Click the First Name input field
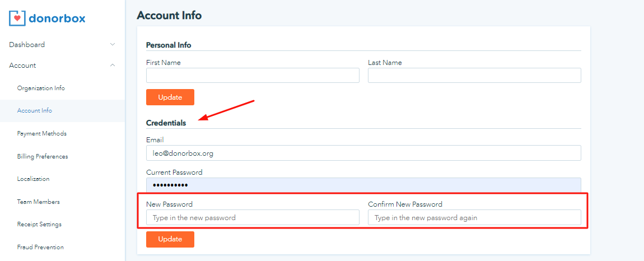The height and width of the screenshot is (261, 644). 253,76
